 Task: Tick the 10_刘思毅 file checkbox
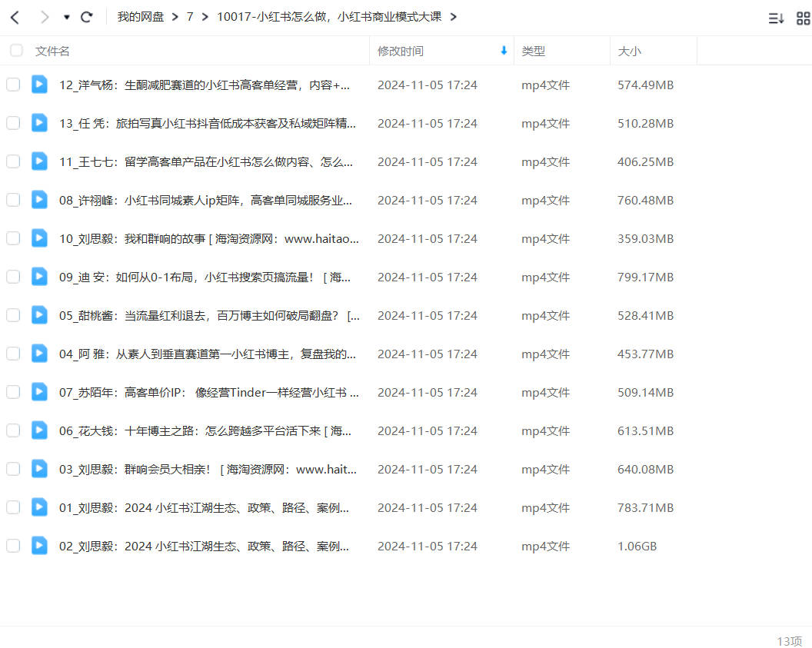pyautogui.click(x=13, y=238)
